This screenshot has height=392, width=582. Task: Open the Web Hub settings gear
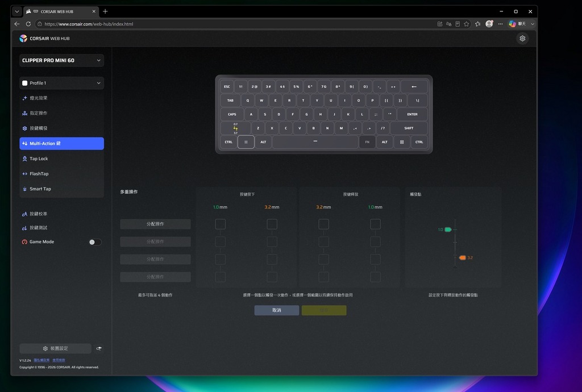(522, 38)
